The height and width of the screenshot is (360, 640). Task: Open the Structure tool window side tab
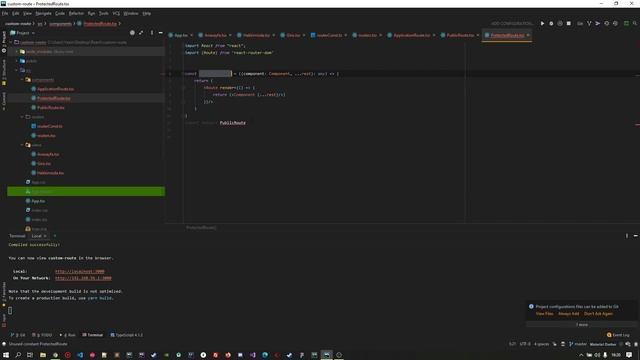click(x=4, y=72)
